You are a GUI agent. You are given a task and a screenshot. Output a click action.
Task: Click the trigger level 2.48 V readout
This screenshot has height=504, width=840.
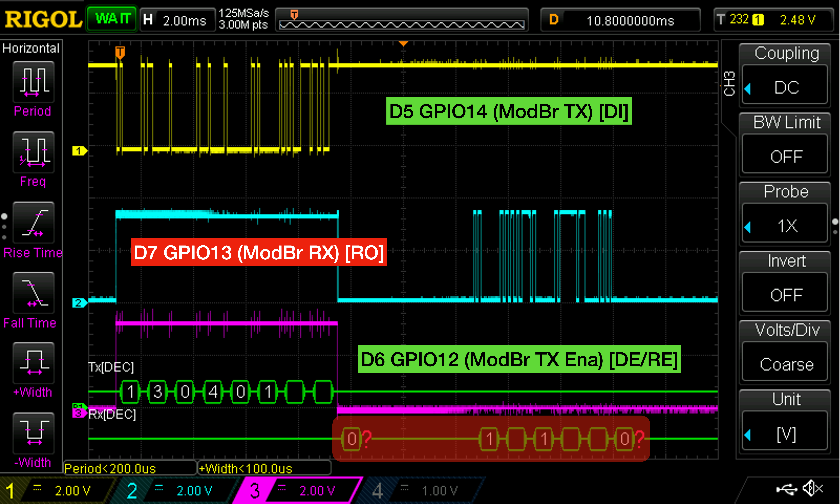pos(798,20)
